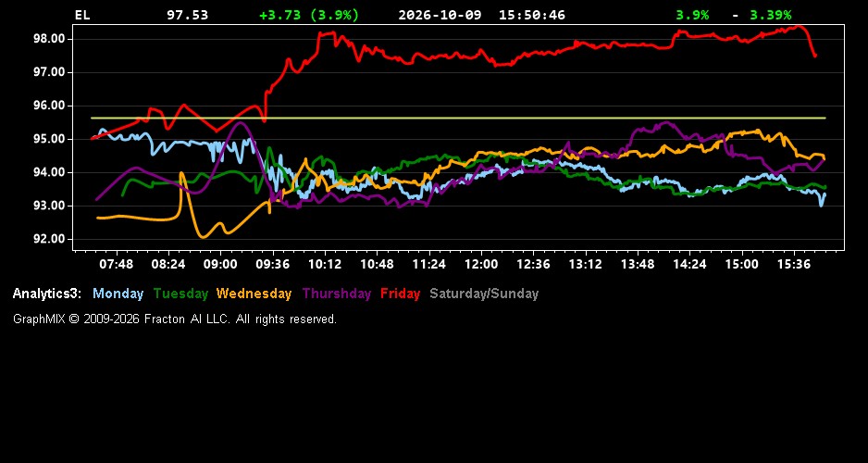The image size is (868, 463).
Task: Click the 15:00 time axis label
Action: click(742, 265)
